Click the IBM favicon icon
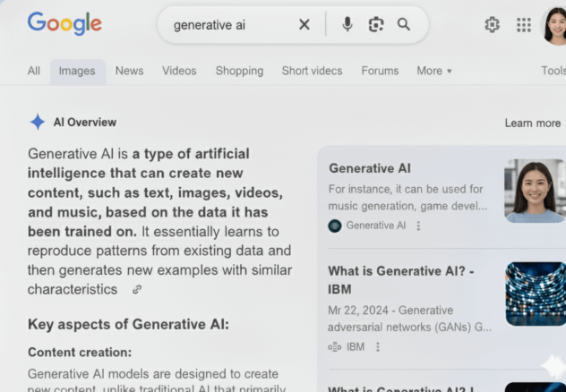The image size is (566, 392). (334, 347)
